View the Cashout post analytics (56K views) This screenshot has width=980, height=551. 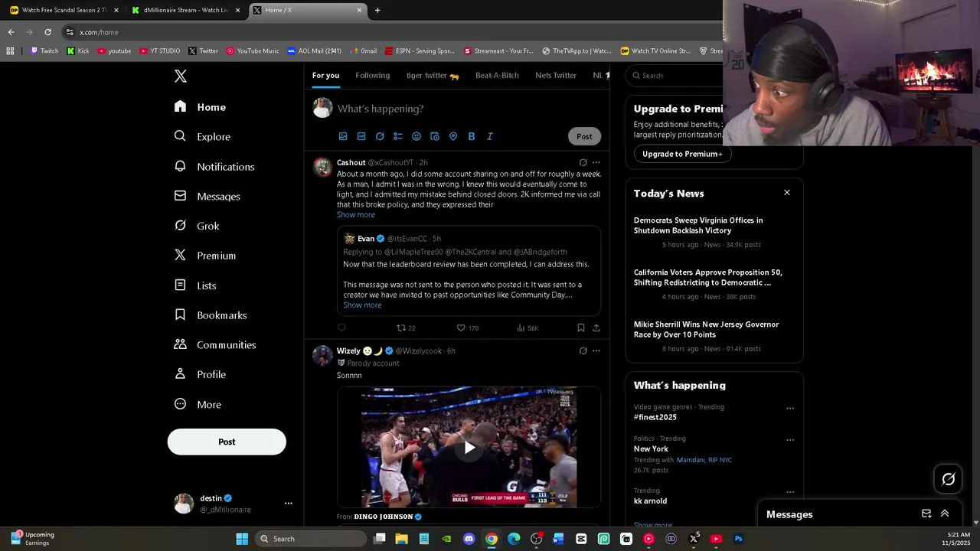pyautogui.click(x=528, y=328)
